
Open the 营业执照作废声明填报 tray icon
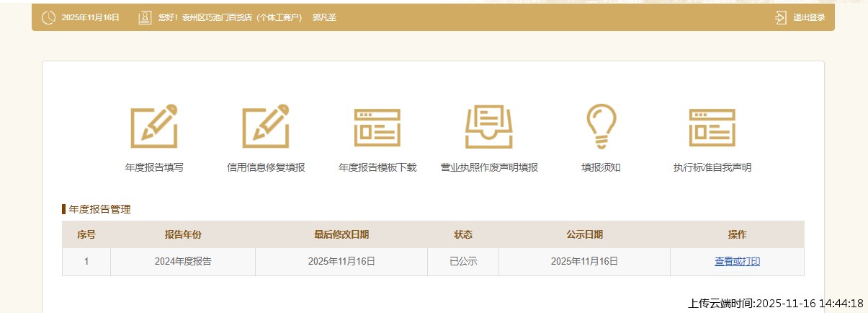(489, 126)
